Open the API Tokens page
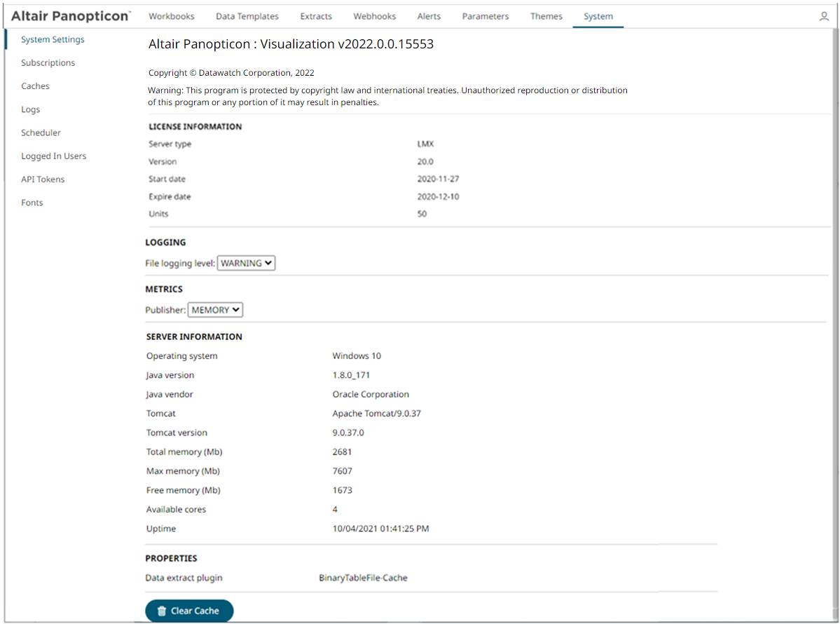This screenshot has width=840, height=624. coord(43,179)
